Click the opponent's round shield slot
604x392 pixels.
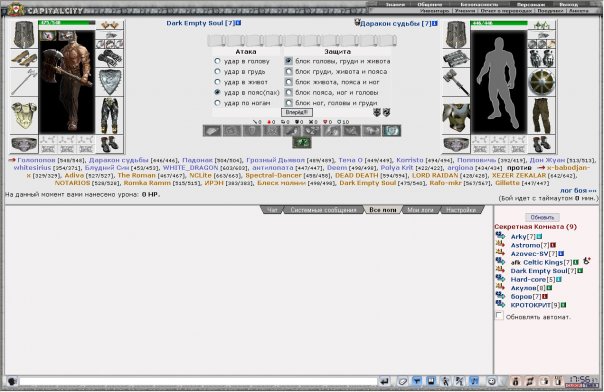pyautogui.click(x=542, y=82)
